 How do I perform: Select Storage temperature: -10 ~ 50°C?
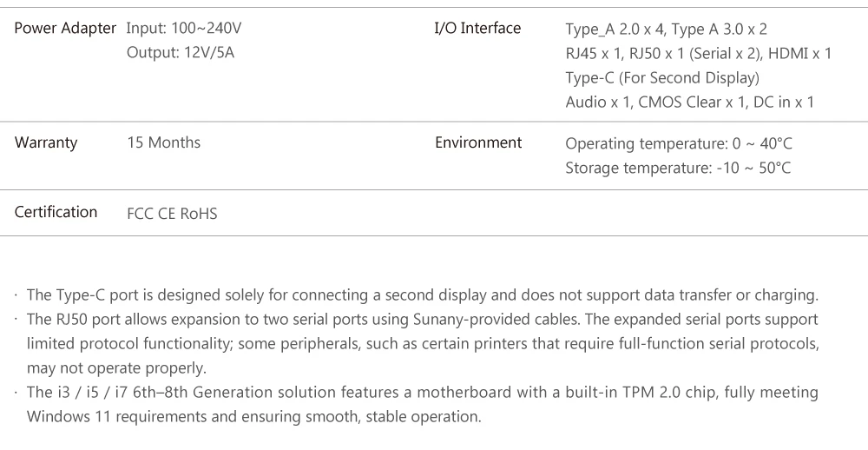point(678,168)
